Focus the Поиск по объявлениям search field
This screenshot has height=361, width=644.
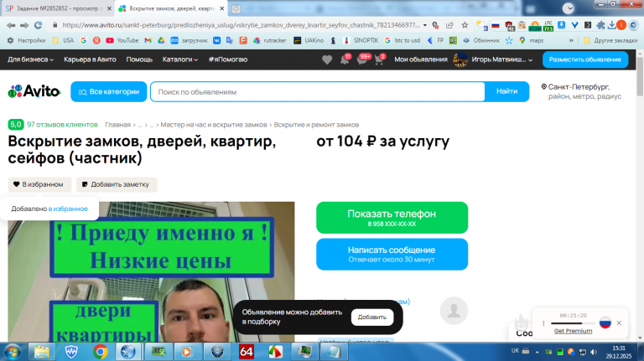point(318,92)
